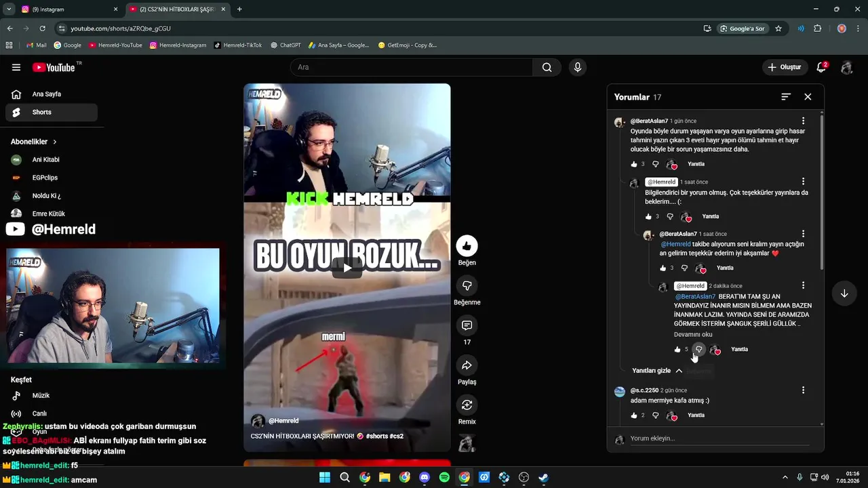This screenshot has width=868, height=488.
Task: Open @Hemreld channel link under the short
Action: [x=283, y=421]
